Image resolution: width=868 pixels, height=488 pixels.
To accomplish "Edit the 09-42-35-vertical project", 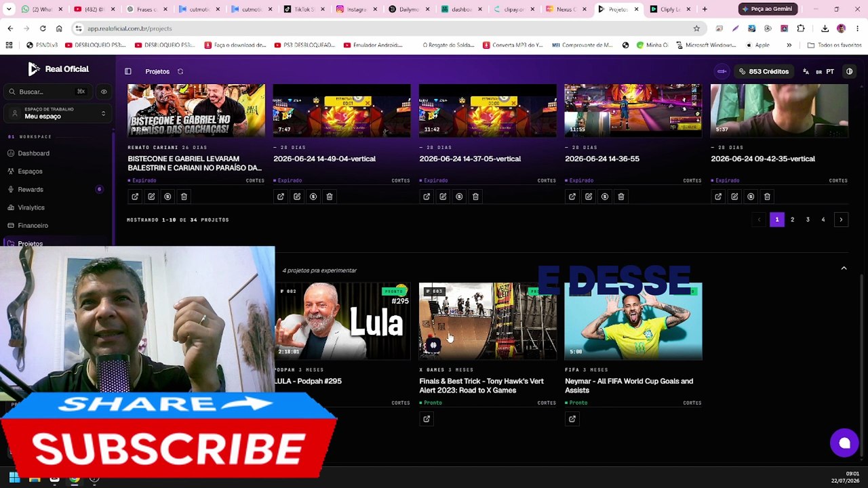I will pos(734,197).
